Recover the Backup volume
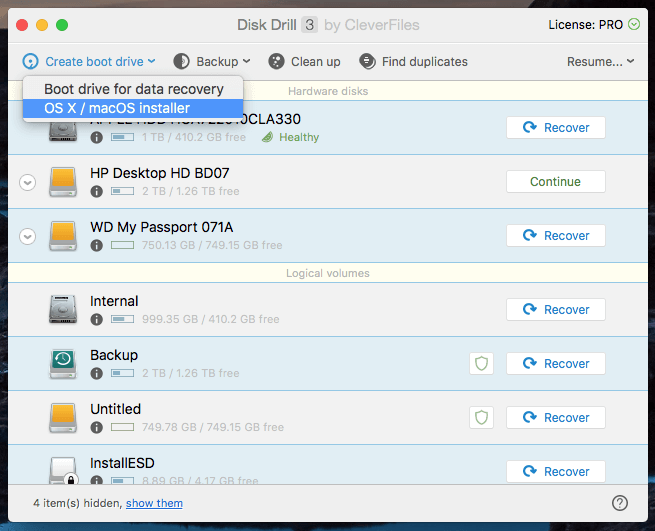The height and width of the screenshot is (531, 655). [x=556, y=363]
